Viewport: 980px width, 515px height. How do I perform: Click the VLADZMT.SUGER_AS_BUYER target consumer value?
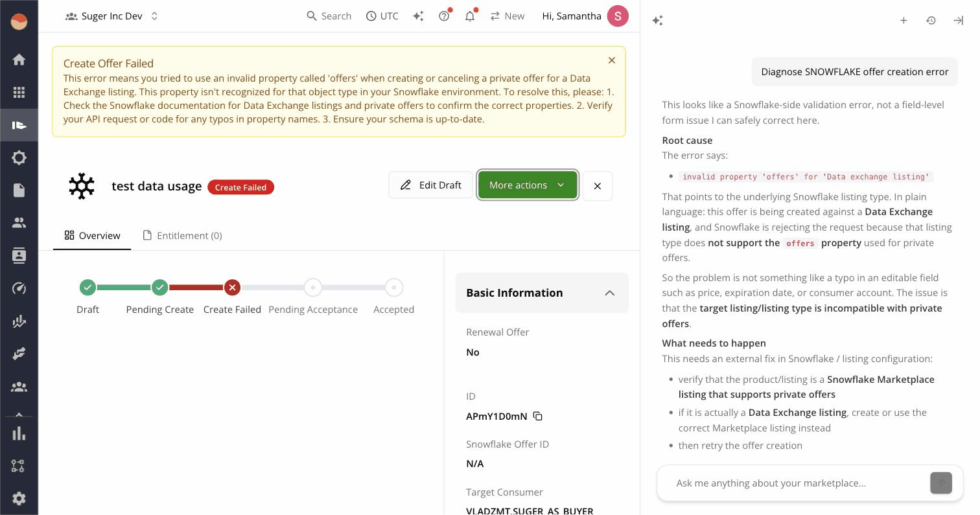tap(530, 510)
